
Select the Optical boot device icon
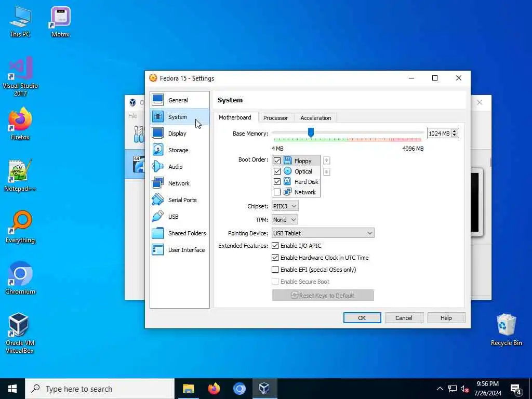pyautogui.click(x=287, y=171)
